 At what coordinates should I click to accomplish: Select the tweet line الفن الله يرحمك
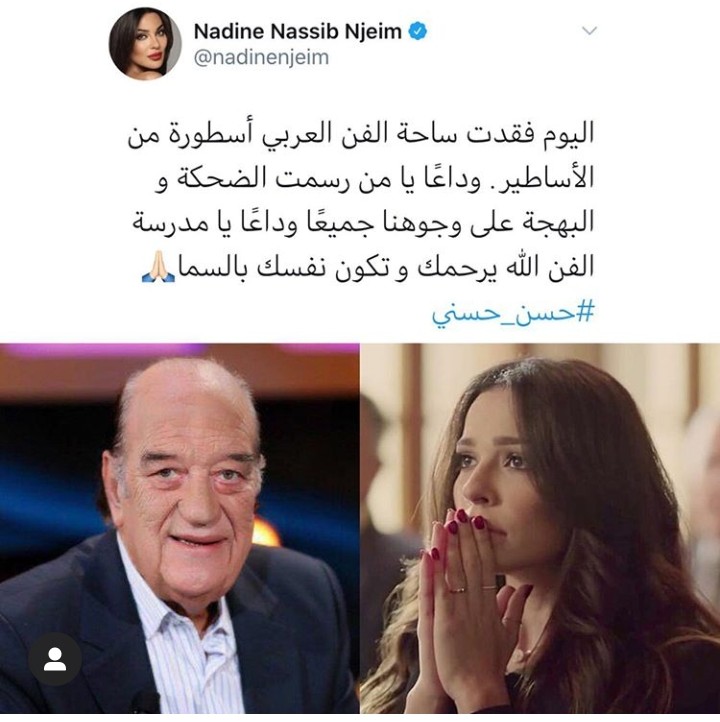click(x=368, y=267)
